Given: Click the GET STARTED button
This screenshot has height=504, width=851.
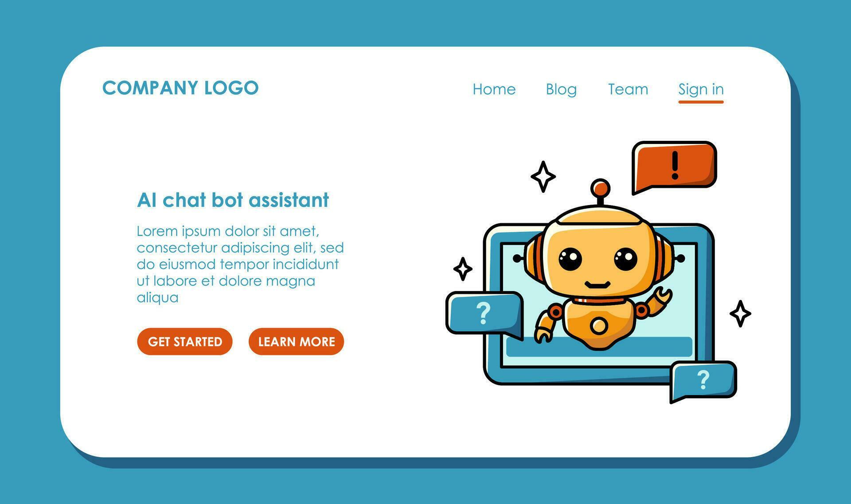Looking at the screenshot, I should click(185, 341).
